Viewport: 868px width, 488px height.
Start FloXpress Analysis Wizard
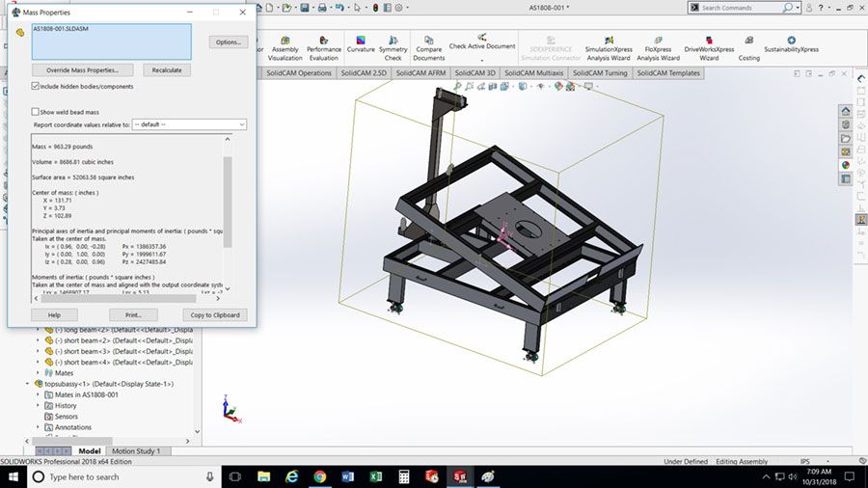[x=658, y=48]
